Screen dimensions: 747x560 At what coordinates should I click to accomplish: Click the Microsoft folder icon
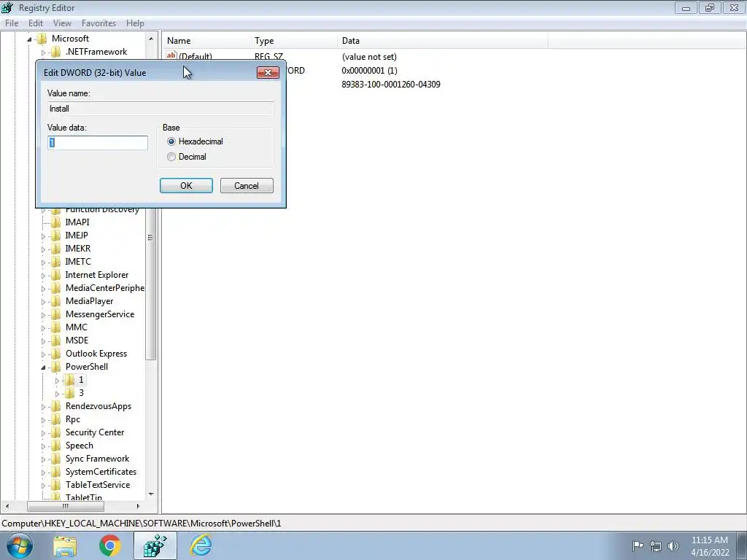pos(42,39)
